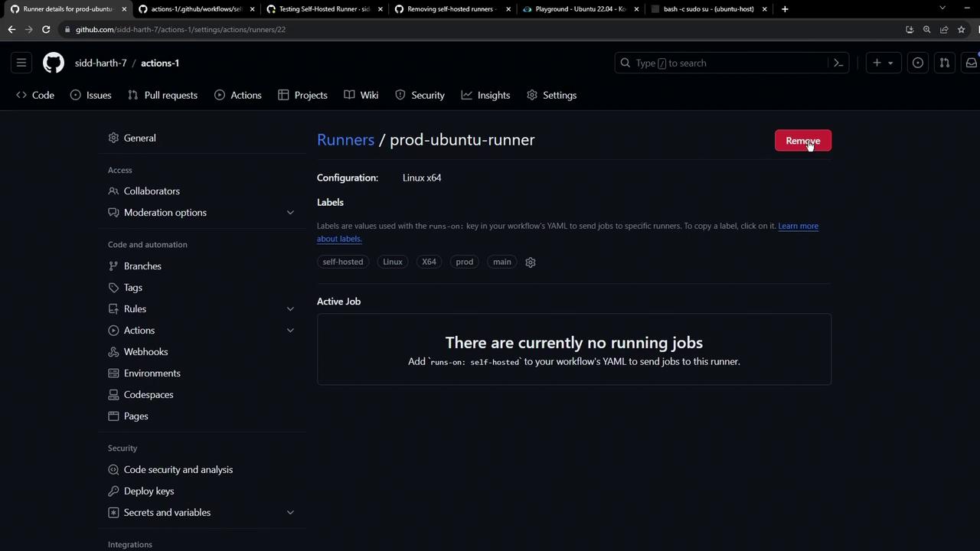The height and width of the screenshot is (551, 980).
Task: Go back to Runners via breadcrumb link
Action: tap(345, 139)
